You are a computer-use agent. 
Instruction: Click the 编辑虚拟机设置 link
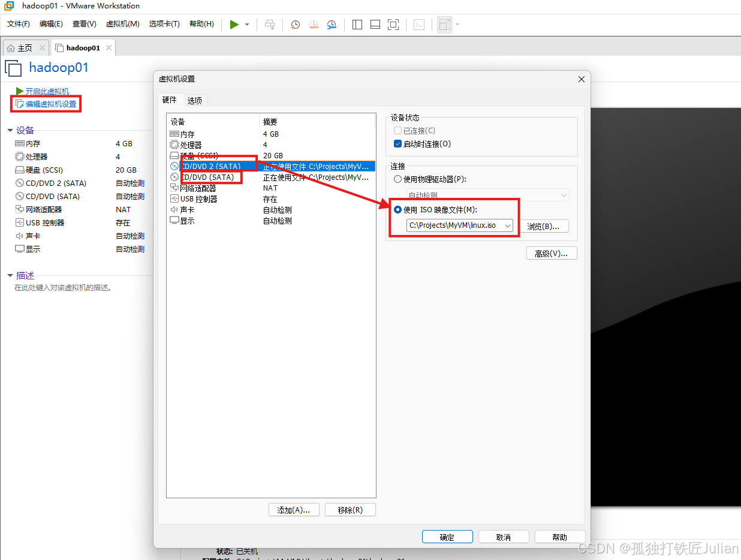51,104
